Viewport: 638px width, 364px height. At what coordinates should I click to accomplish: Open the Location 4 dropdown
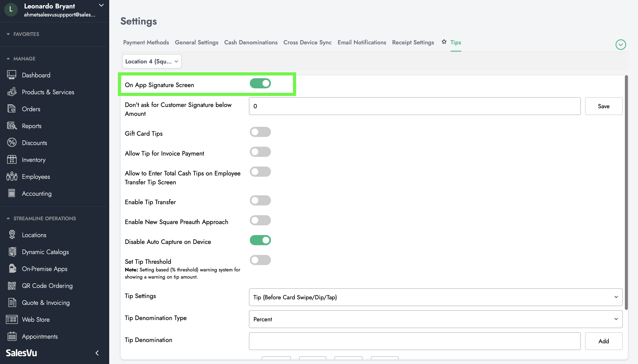pyautogui.click(x=152, y=61)
